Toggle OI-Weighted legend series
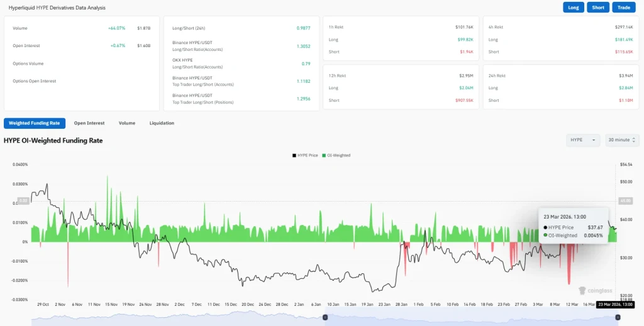Image resolution: width=644 pixels, height=326 pixels. (x=336, y=155)
